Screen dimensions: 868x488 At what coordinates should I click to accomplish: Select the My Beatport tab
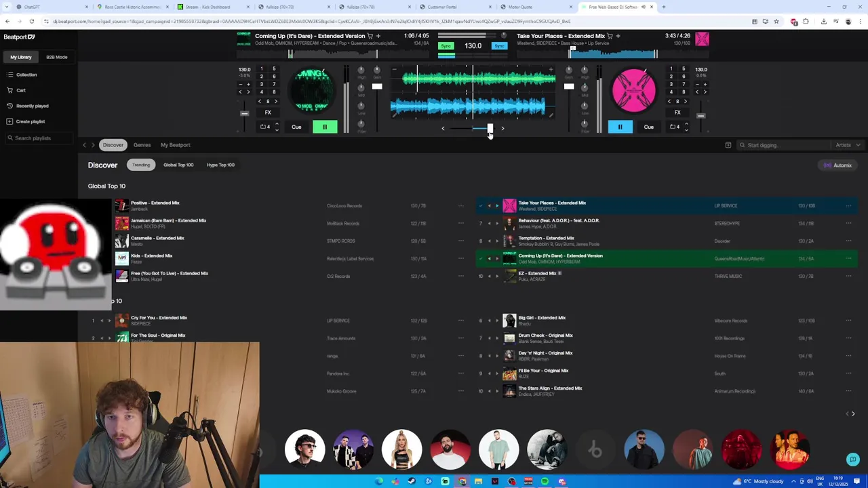176,145
